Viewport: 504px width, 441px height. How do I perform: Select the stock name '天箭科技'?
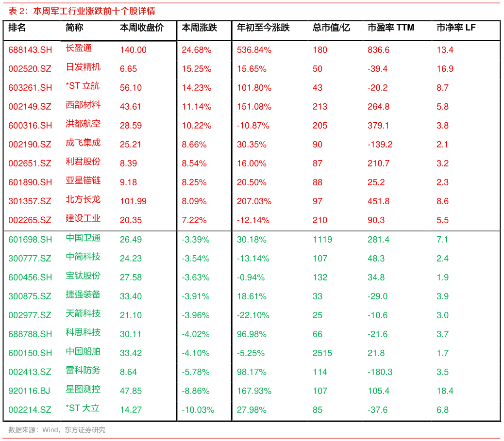[x=83, y=314]
